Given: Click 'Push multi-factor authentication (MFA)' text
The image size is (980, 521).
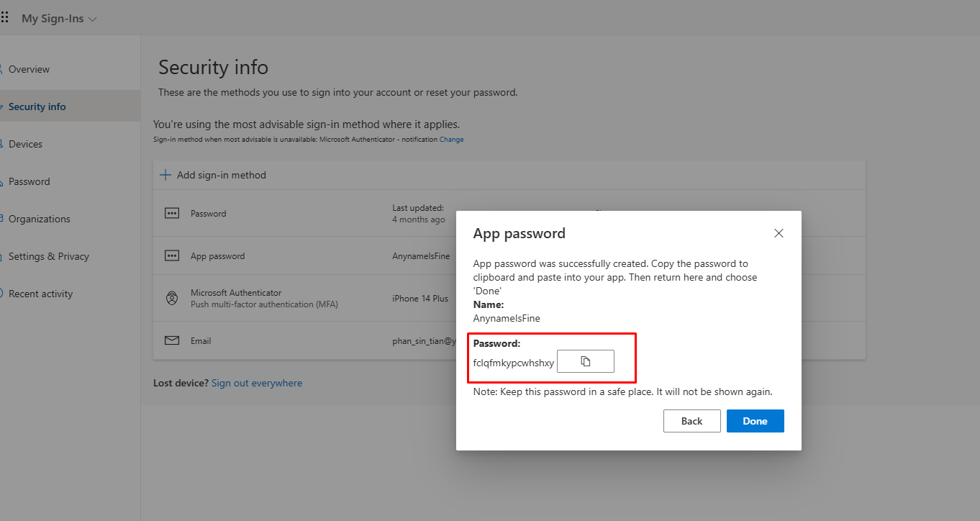Looking at the screenshot, I should (x=264, y=304).
